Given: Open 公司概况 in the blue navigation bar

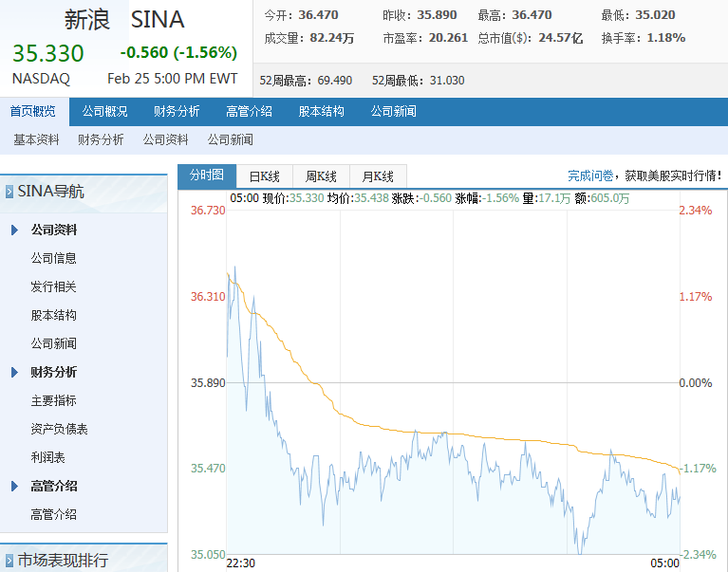Looking at the screenshot, I should (x=105, y=112).
